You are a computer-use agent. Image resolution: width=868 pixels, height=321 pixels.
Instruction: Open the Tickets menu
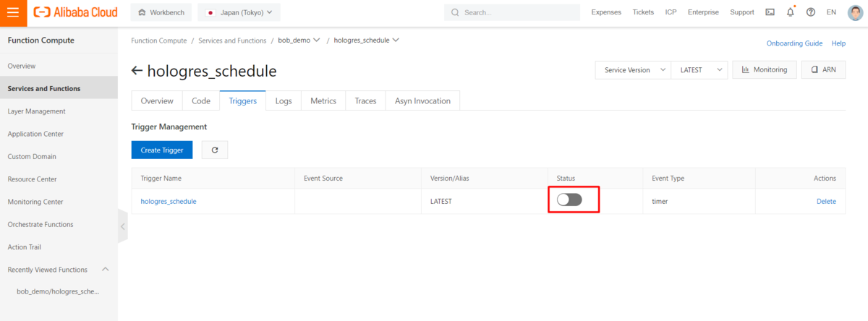(643, 12)
